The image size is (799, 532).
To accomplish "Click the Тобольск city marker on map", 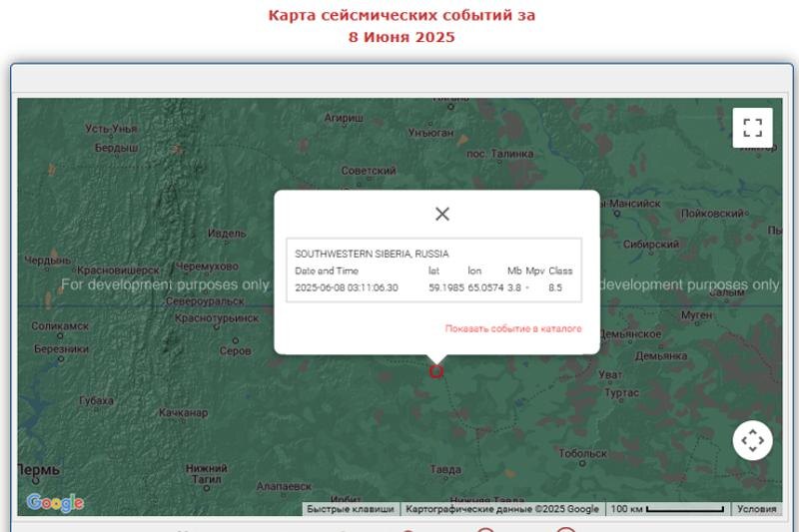I will 582,463.
